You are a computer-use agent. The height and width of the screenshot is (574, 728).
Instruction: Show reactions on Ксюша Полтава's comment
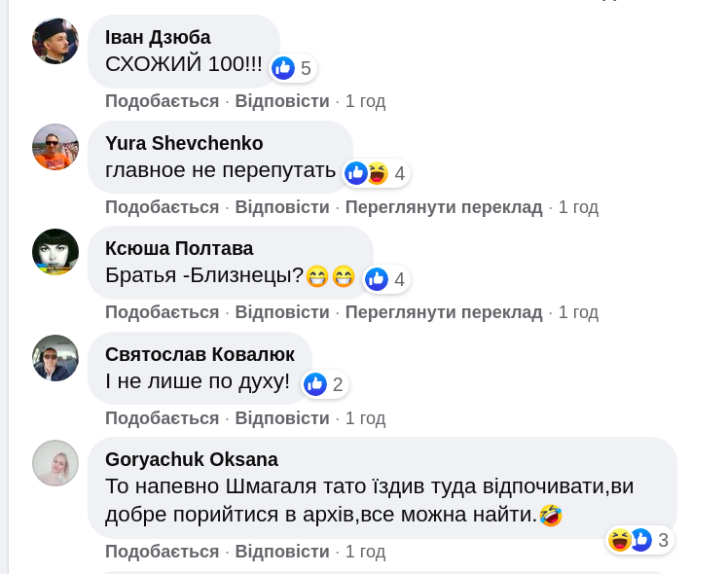(x=386, y=279)
